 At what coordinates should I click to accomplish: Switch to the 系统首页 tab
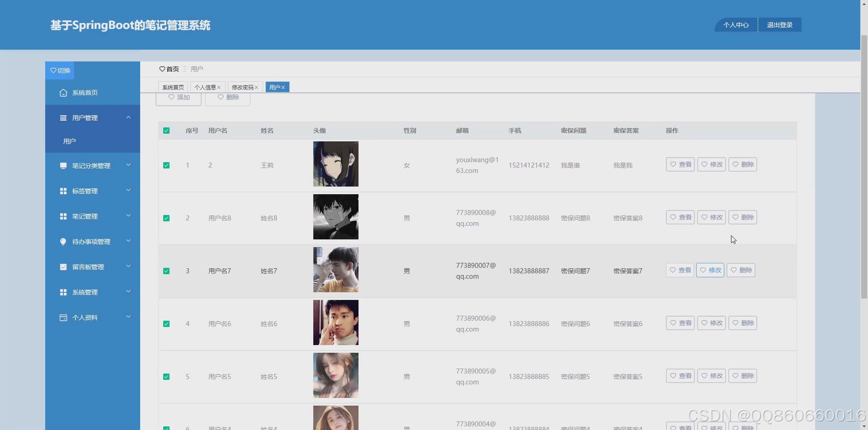click(173, 87)
